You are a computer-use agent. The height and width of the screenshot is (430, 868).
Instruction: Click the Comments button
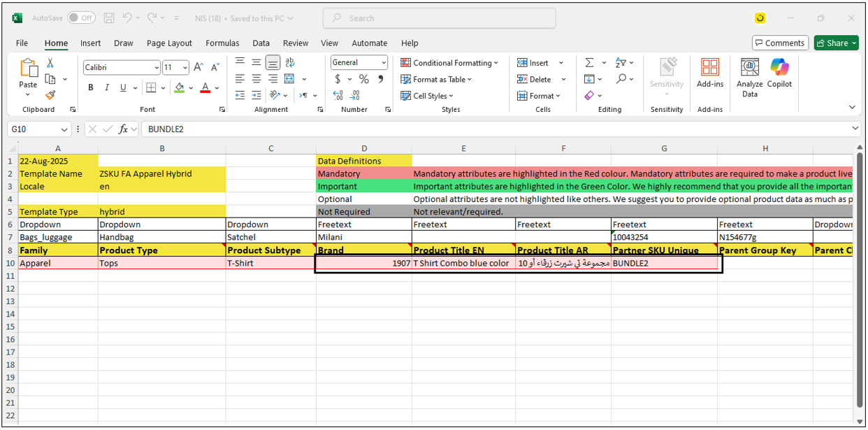tap(780, 43)
